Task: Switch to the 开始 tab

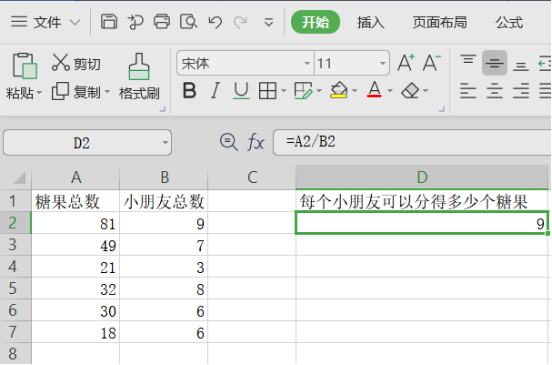Action: [315, 22]
